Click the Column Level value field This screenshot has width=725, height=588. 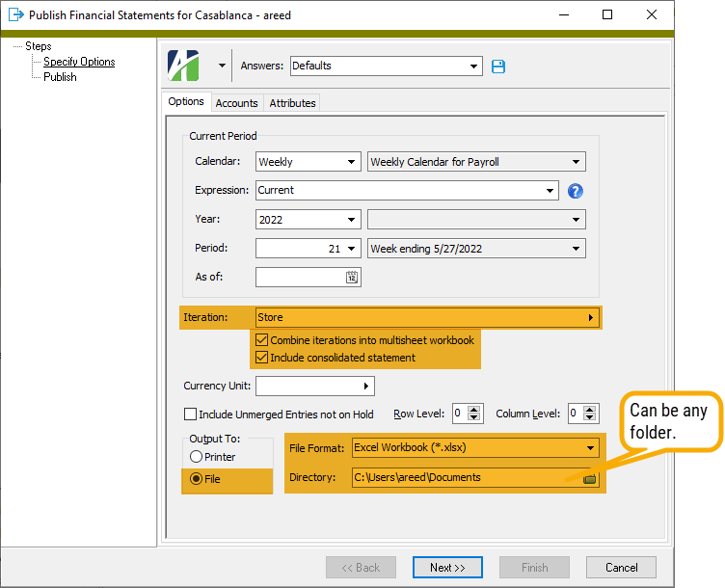click(x=576, y=414)
